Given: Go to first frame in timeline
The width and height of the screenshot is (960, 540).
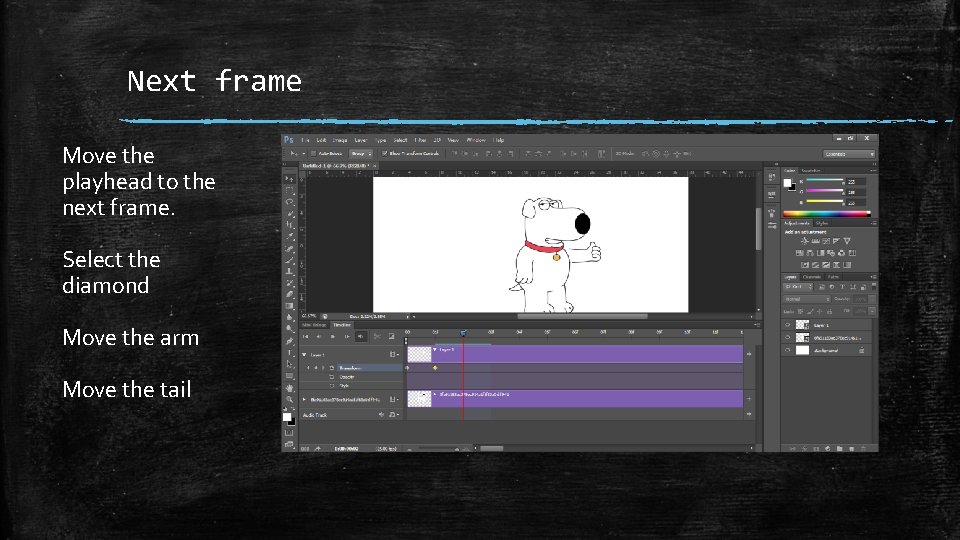Looking at the screenshot, I should 306,336.
